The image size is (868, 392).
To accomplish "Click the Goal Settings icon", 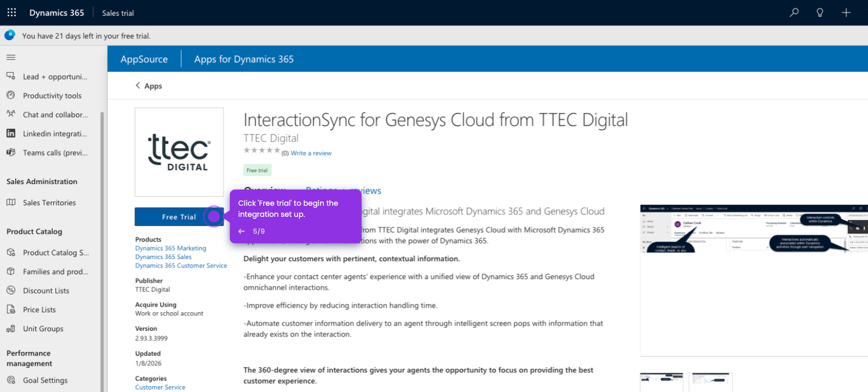I will tap(11, 380).
